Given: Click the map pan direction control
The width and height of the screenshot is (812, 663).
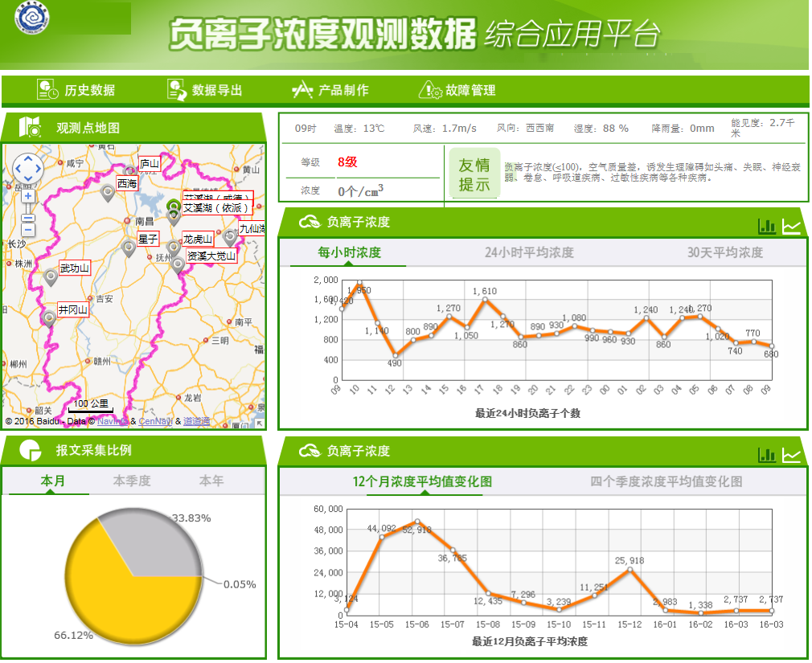Looking at the screenshot, I should 28,169.
